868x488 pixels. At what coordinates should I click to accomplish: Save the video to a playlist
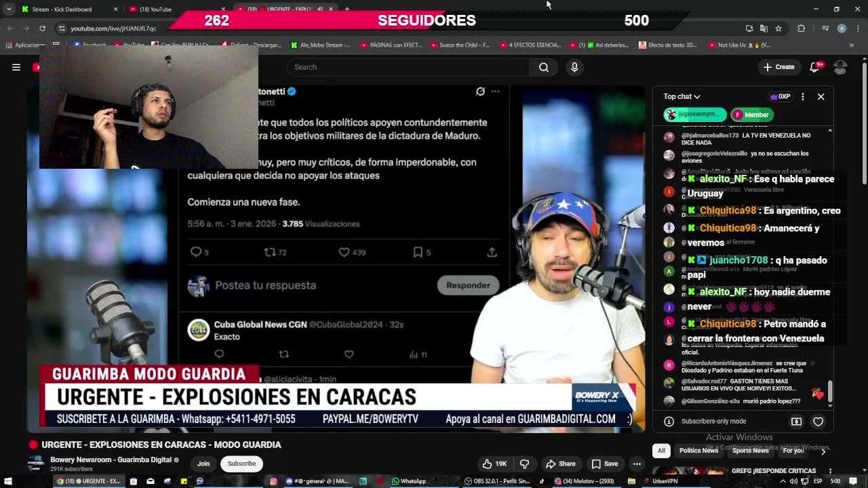tap(605, 464)
